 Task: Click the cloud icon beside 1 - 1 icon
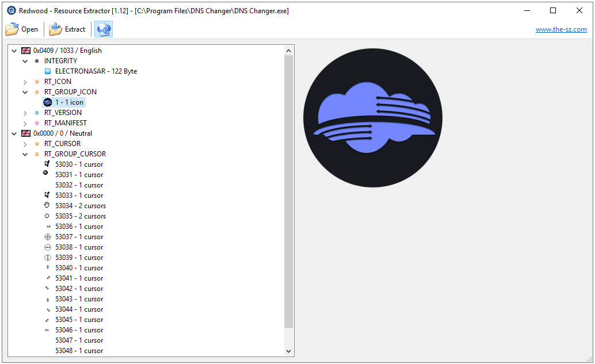[48, 102]
